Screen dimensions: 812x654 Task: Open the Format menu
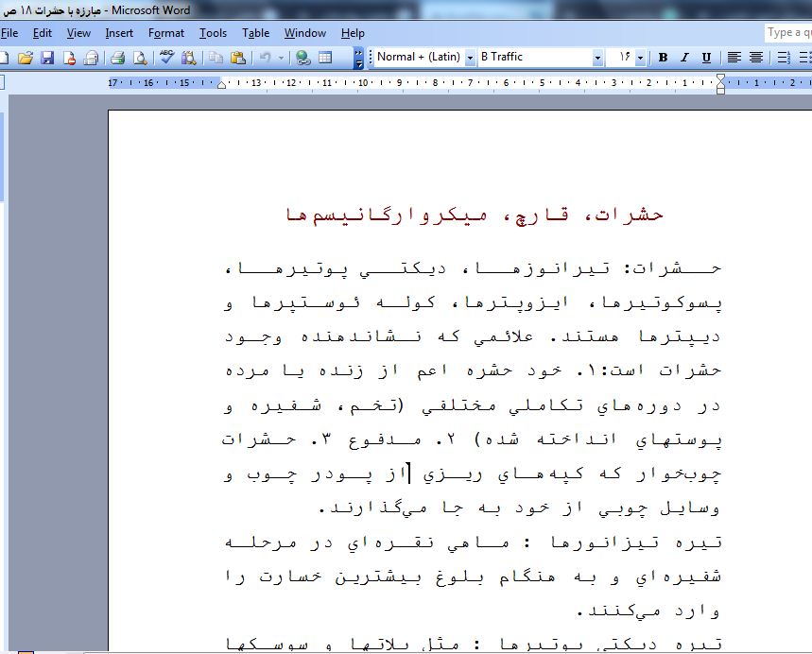[166, 33]
